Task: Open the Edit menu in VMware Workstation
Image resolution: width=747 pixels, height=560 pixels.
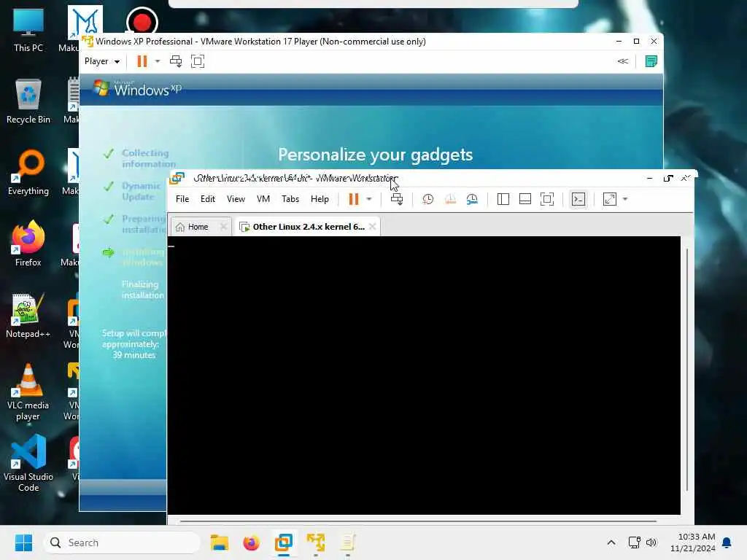Action: click(x=208, y=199)
